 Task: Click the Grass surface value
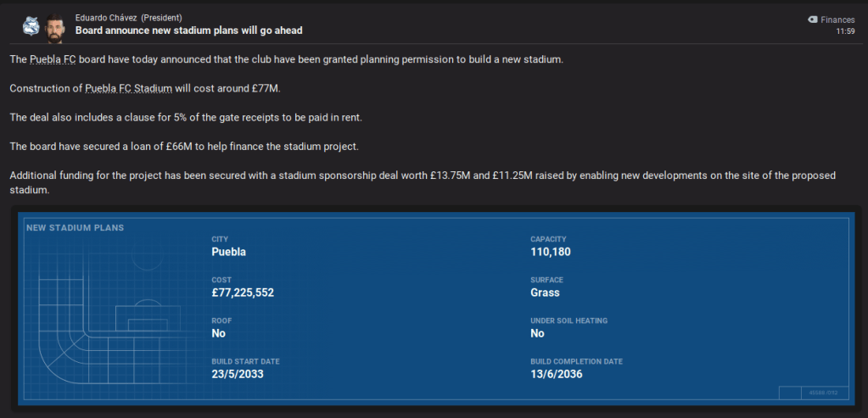click(x=545, y=293)
